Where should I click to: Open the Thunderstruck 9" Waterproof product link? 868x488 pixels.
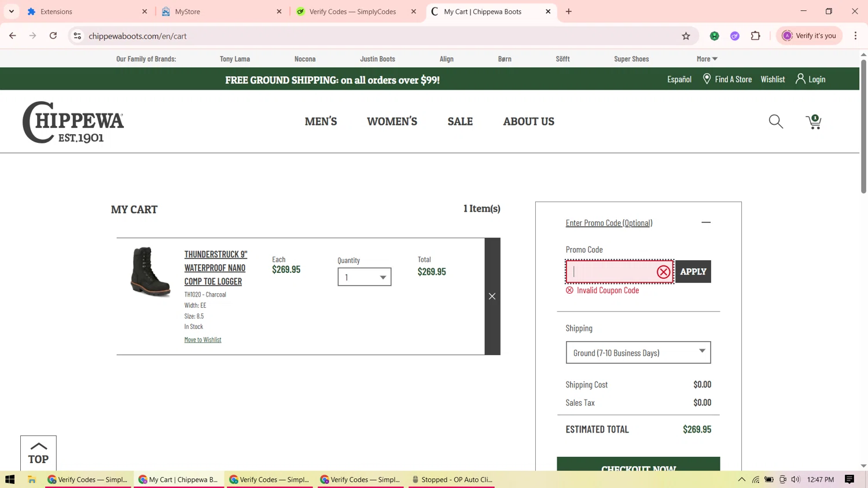coord(216,268)
